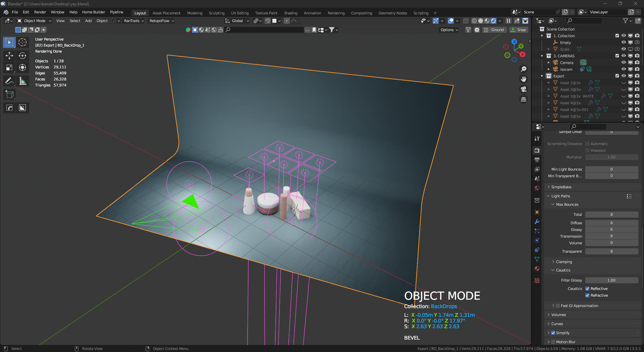Select the Move tool in the toolbar
Image resolution: width=644 pixels, height=352 pixels.
[x=9, y=56]
